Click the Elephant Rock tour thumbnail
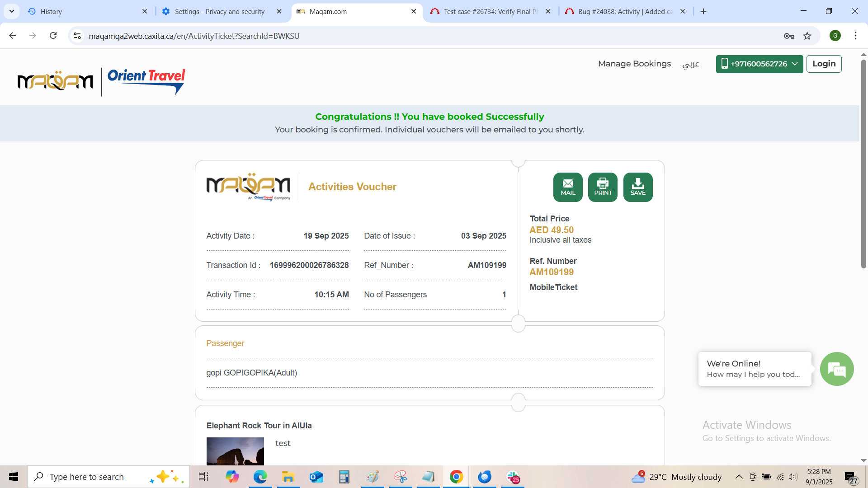 (235, 451)
